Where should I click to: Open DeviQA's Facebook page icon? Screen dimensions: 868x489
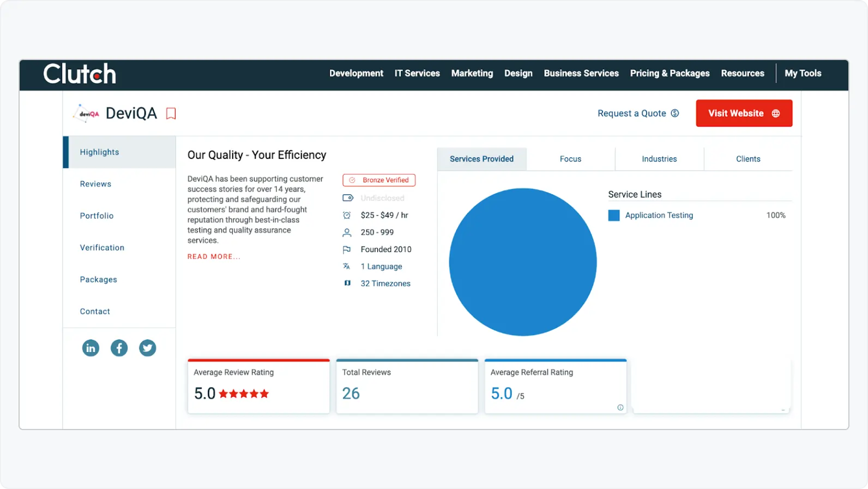click(119, 348)
